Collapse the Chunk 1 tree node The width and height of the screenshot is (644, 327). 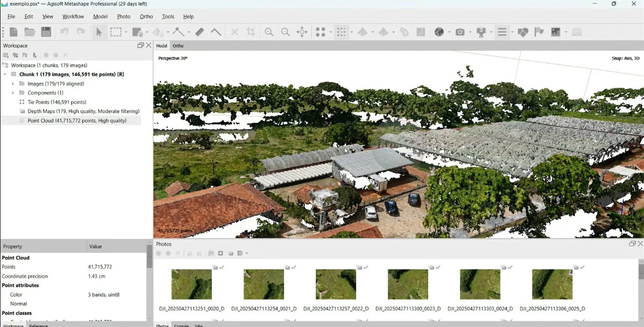(5, 74)
